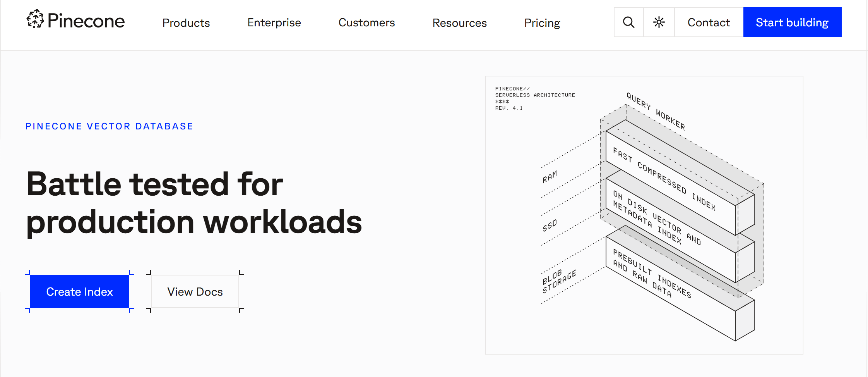Navigate to Pricing

click(542, 23)
